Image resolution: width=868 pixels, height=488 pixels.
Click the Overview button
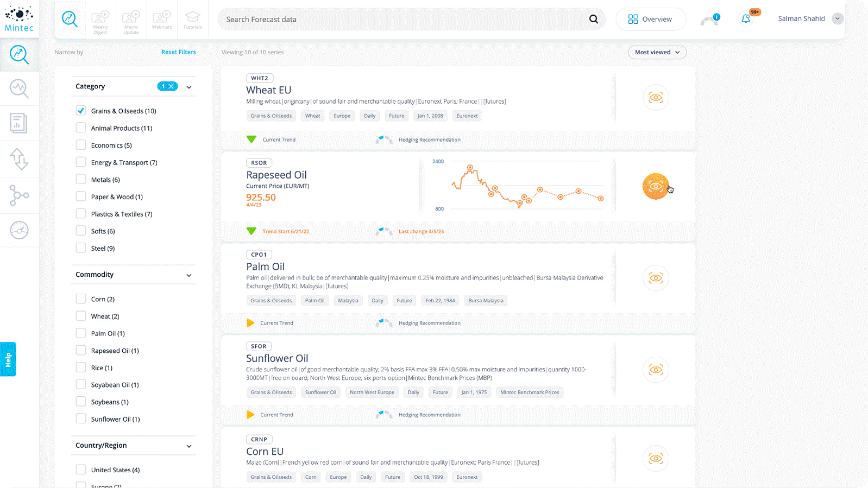tap(650, 19)
